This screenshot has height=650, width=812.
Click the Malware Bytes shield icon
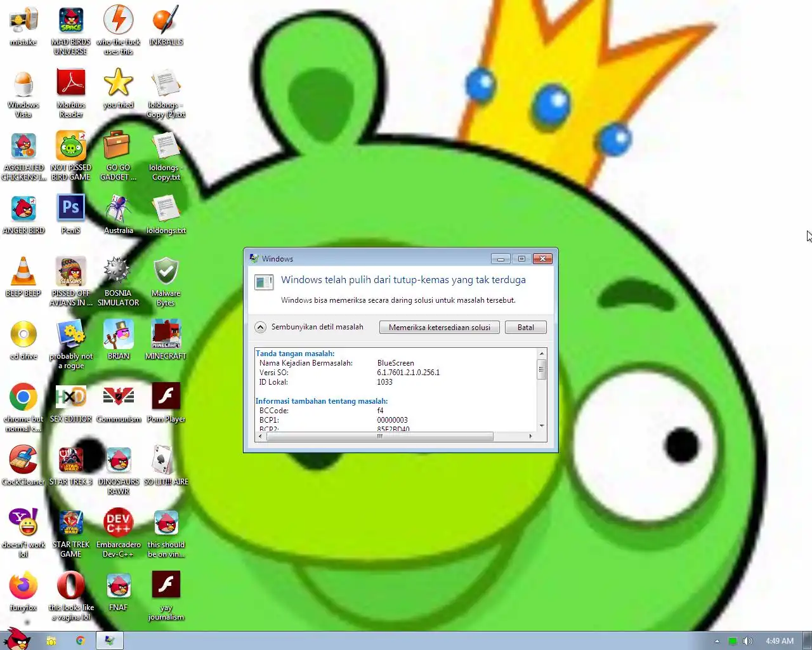pyautogui.click(x=166, y=281)
